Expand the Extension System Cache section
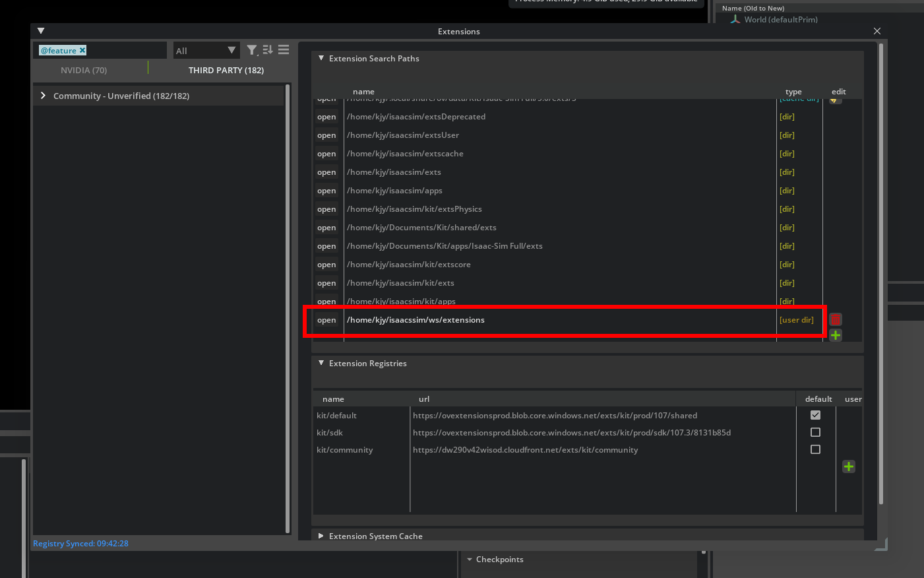 point(321,536)
